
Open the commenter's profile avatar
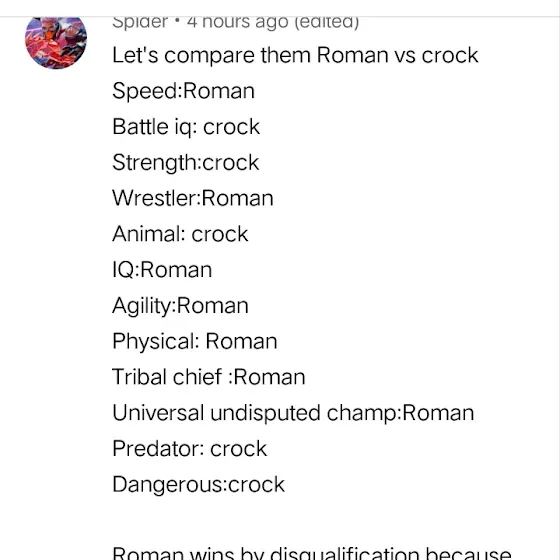click(x=56, y=42)
